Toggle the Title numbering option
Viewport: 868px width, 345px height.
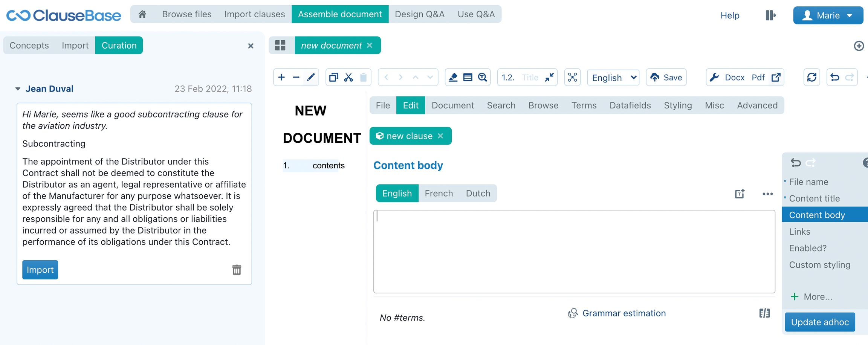530,78
